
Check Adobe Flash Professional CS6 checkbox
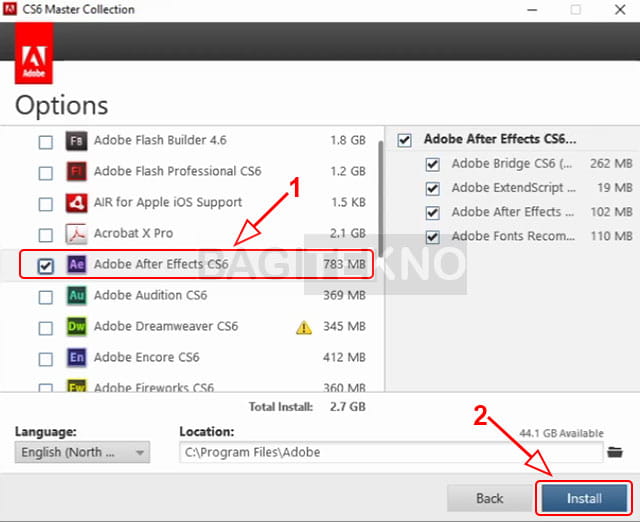45,173
